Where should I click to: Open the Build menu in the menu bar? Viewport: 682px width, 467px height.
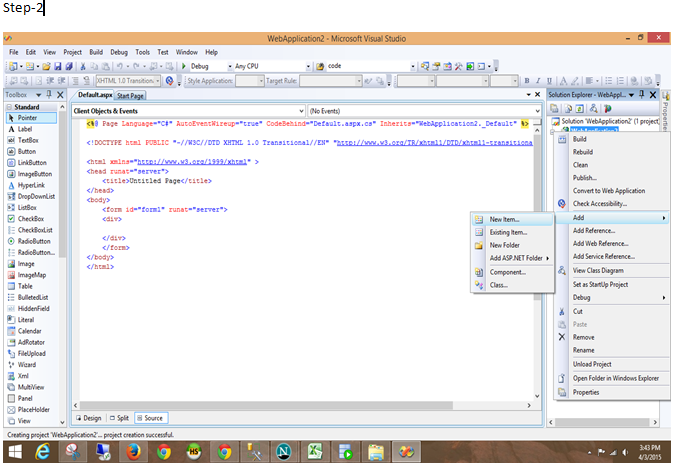click(x=96, y=52)
